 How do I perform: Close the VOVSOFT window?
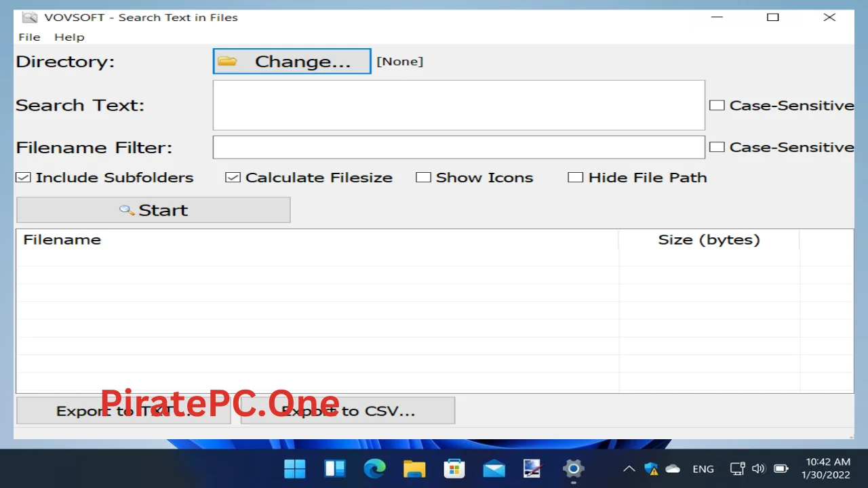coord(829,17)
